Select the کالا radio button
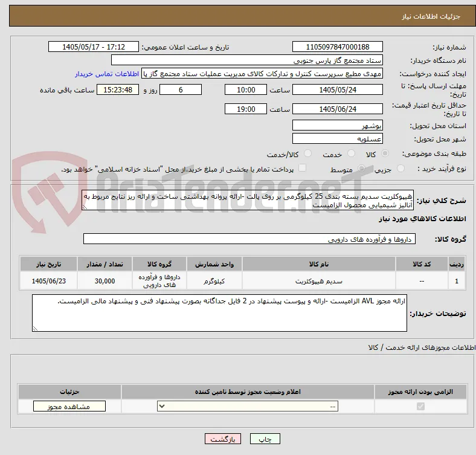This screenshot has width=476, height=455. click(x=385, y=153)
